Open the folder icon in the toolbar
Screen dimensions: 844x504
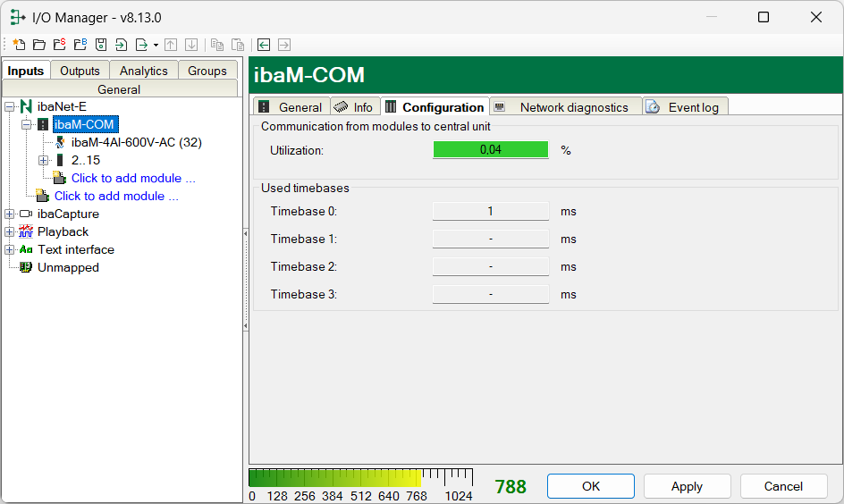(39, 45)
